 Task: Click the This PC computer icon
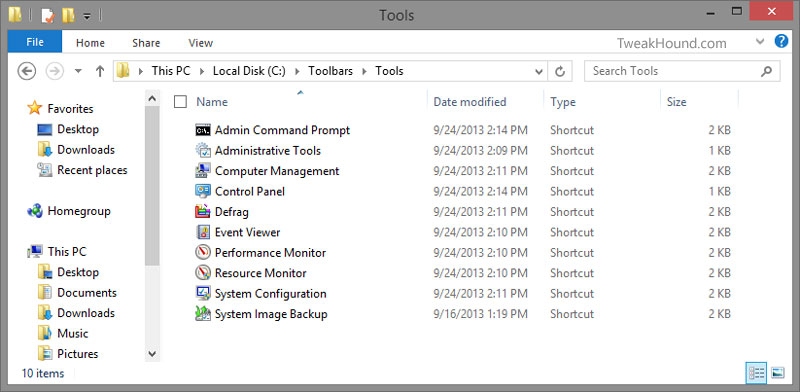35,251
